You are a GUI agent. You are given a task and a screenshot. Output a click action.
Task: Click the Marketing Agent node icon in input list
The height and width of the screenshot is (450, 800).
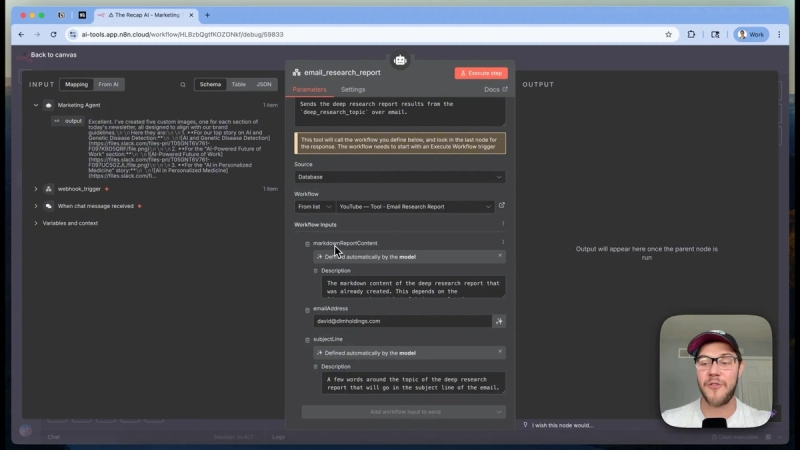(48, 105)
